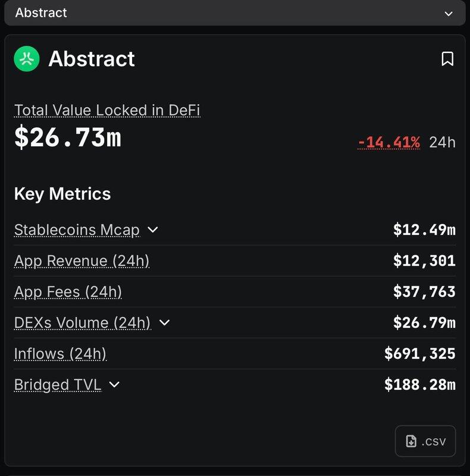Click the green Abstract logo icon
Viewport: 470px width, 476px height.
pos(27,59)
